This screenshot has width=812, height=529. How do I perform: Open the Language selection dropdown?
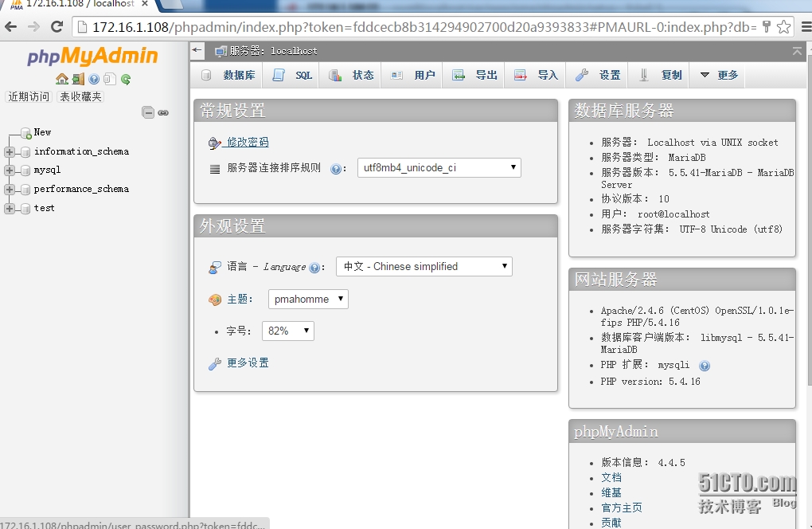(424, 266)
